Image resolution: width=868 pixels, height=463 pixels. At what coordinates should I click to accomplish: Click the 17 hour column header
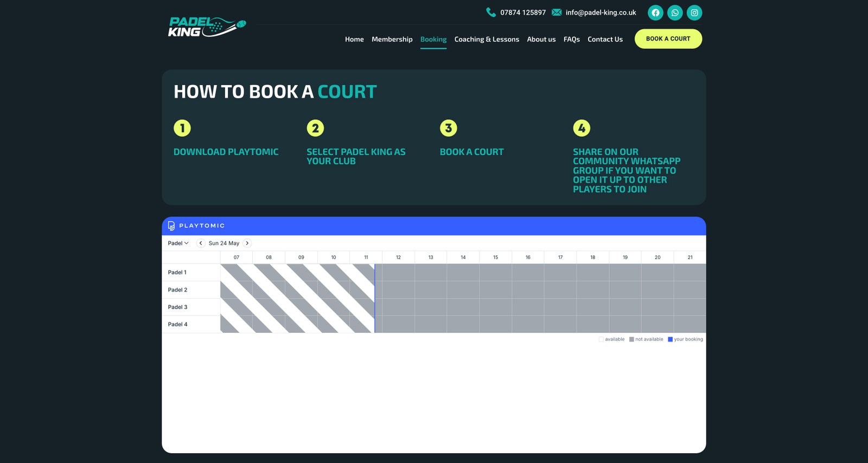pos(560,258)
